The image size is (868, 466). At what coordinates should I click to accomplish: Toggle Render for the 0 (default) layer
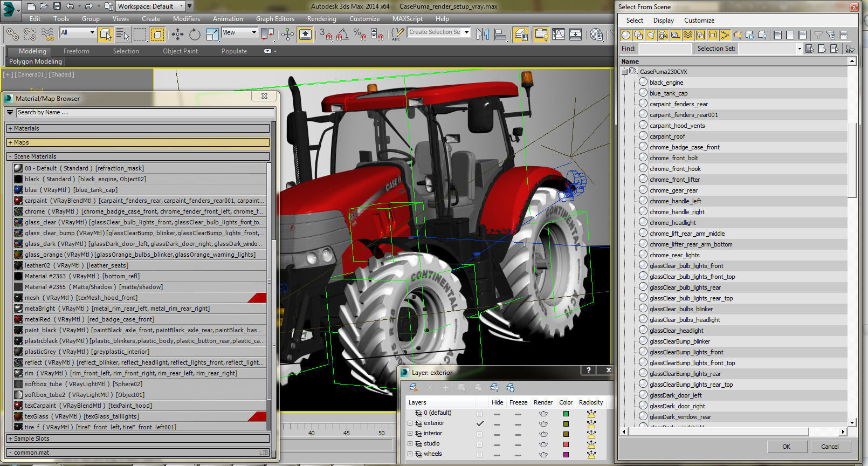tap(543, 414)
